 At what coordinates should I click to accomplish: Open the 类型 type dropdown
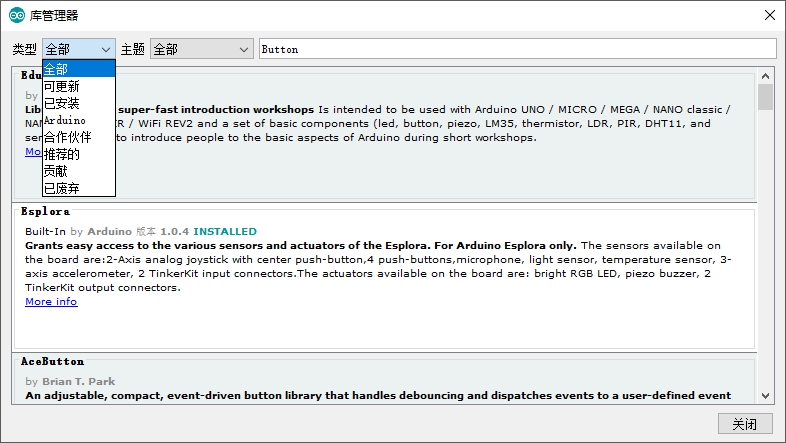pyautogui.click(x=79, y=49)
